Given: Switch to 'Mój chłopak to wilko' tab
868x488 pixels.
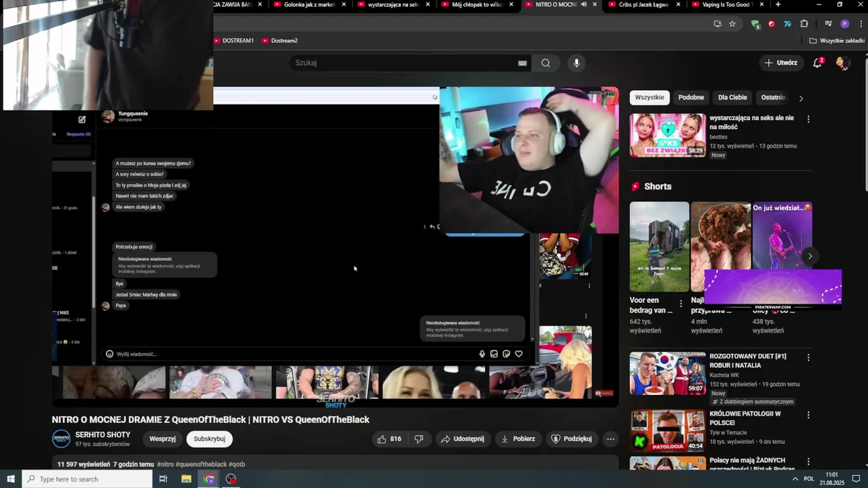Looking at the screenshot, I should [478, 5].
